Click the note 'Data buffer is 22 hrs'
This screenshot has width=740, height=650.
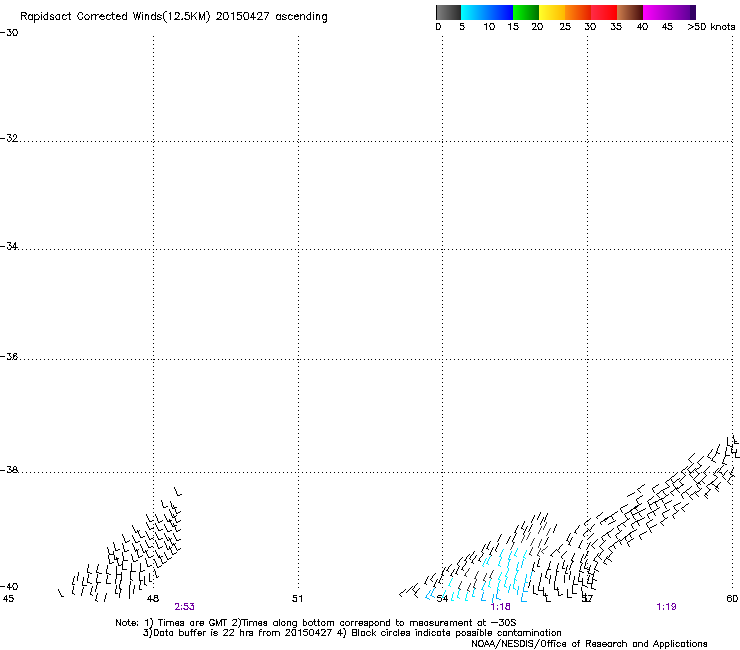pyautogui.click(x=203, y=633)
